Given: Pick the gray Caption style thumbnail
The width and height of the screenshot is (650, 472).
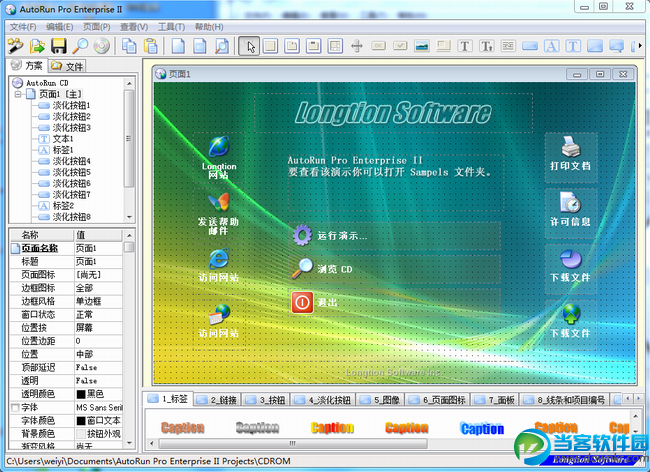Looking at the screenshot, I should (257, 428).
